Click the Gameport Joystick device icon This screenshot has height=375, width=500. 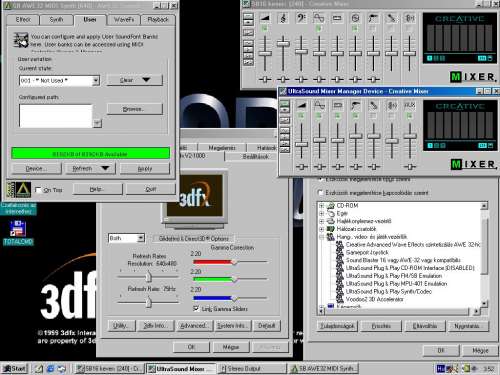click(340, 252)
